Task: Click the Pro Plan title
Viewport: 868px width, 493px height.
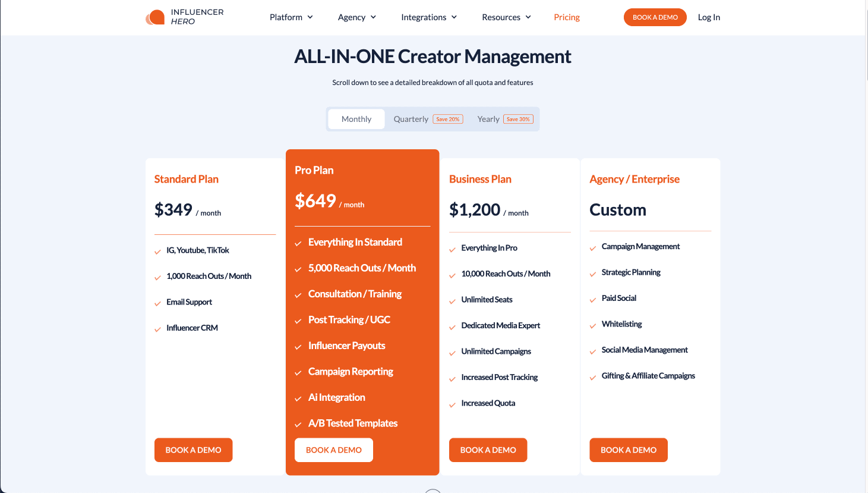Action: pos(314,170)
